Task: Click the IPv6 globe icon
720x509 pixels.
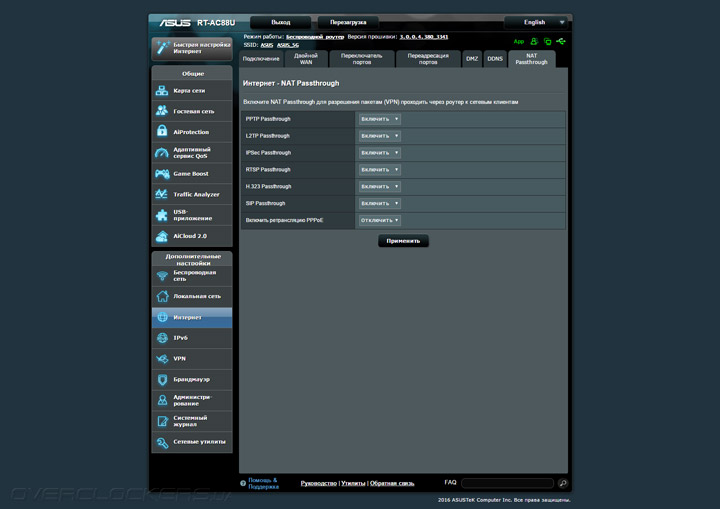Action: pyautogui.click(x=162, y=338)
